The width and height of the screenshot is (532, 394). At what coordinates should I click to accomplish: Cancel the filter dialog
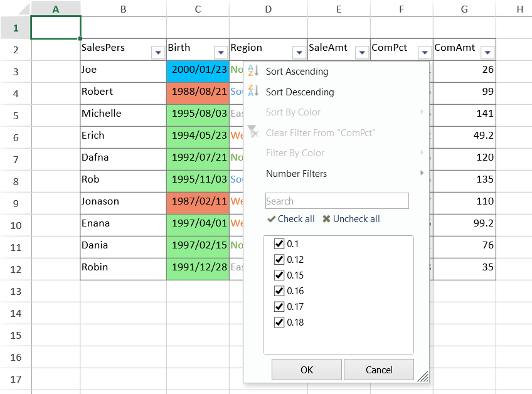point(378,370)
